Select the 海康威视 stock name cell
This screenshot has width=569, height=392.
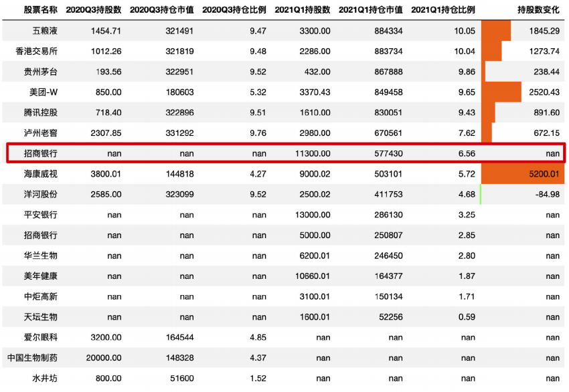click(x=40, y=174)
